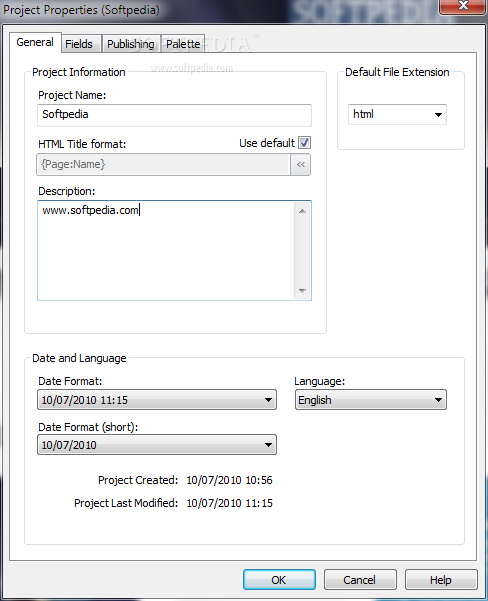488x601 pixels.
Task: Open the Default File Extension dropdown
Action: (x=397, y=114)
